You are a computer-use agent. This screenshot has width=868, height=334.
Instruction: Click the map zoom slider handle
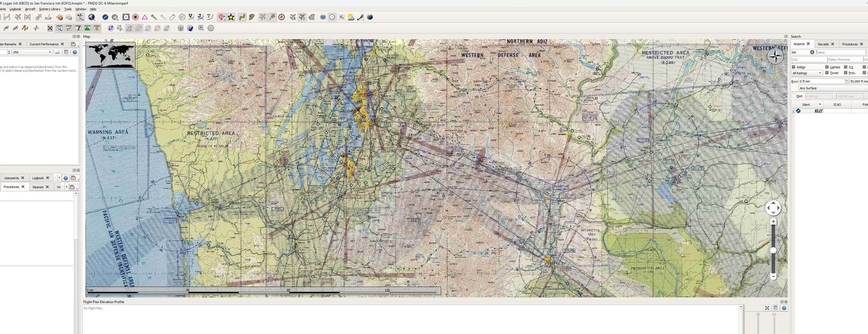click(x=773, y=250)
